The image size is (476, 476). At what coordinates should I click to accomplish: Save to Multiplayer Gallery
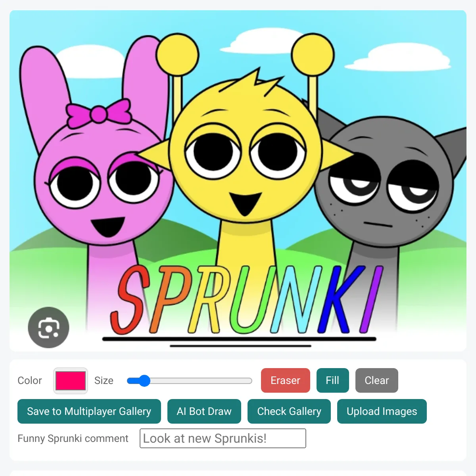pos(89,411)
